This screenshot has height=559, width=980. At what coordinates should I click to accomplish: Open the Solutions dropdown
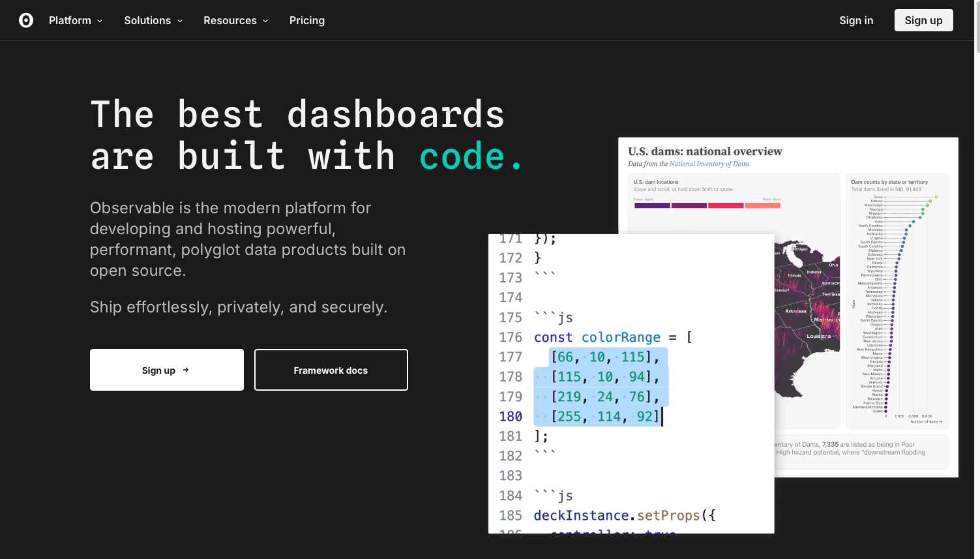pos(153,20)
